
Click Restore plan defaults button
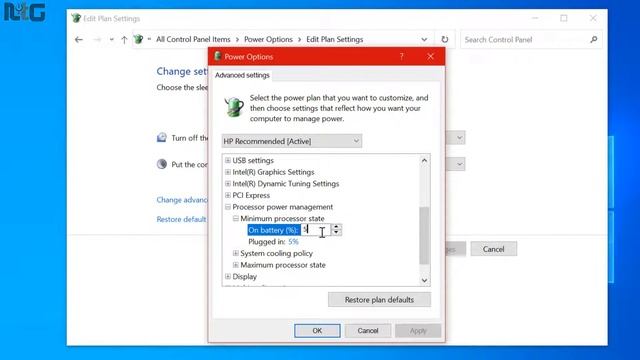point(379,300)
